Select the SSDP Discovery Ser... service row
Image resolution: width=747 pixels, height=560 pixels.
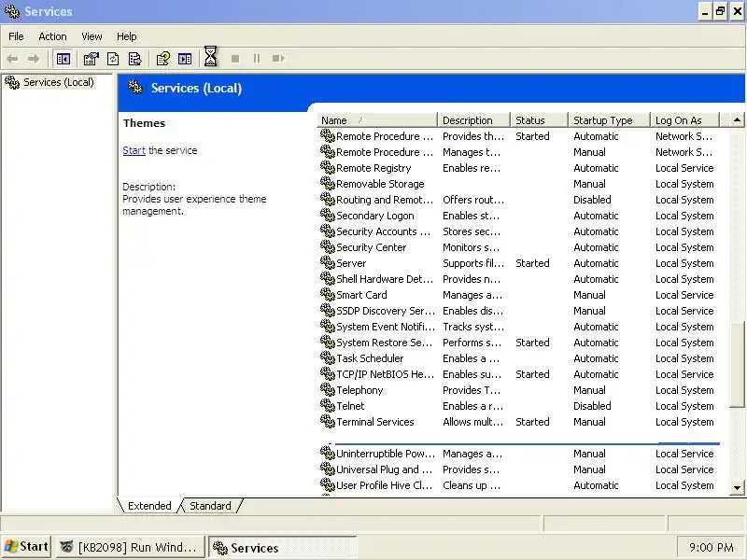(x=519, y=311)
